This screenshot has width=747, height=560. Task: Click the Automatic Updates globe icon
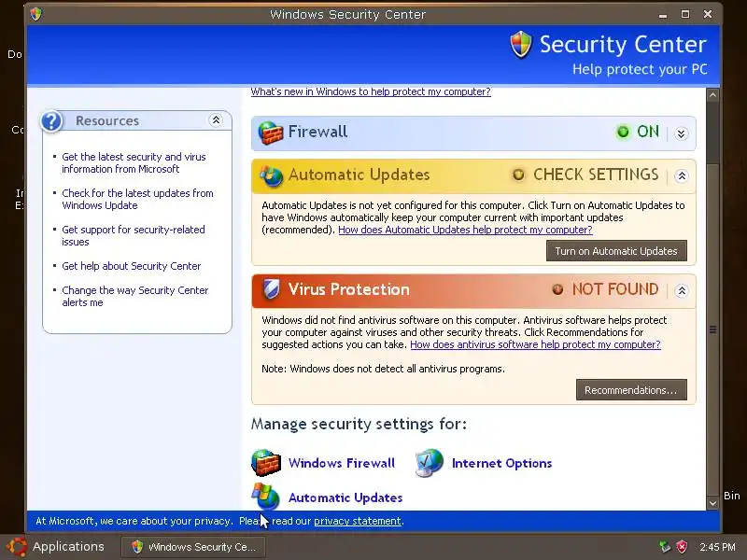click(271, 175)
